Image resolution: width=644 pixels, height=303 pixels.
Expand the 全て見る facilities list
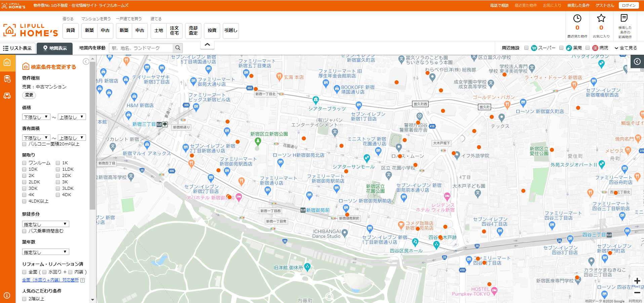[626, 48]
